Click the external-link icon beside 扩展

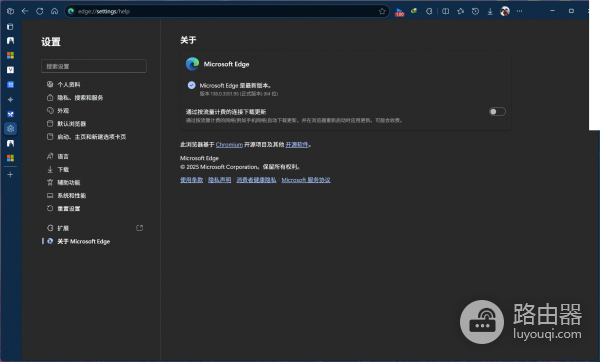[140, 228]
